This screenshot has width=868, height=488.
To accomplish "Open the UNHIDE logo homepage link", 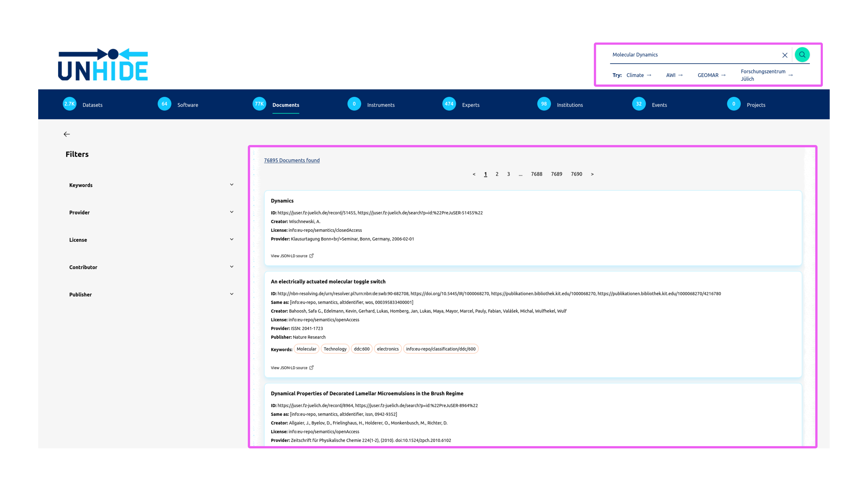I will pos(102,64).
